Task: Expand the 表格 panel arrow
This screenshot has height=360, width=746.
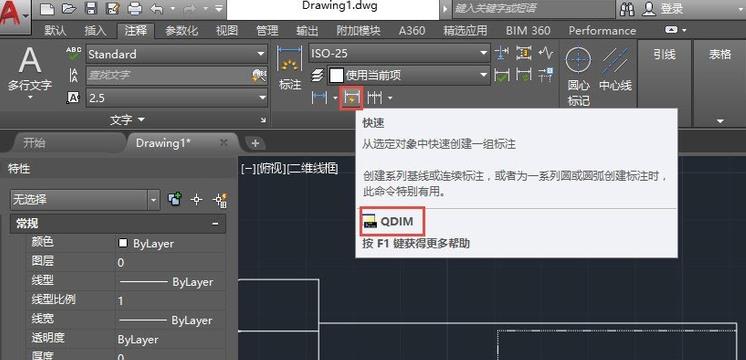Action: coord(720,121)
